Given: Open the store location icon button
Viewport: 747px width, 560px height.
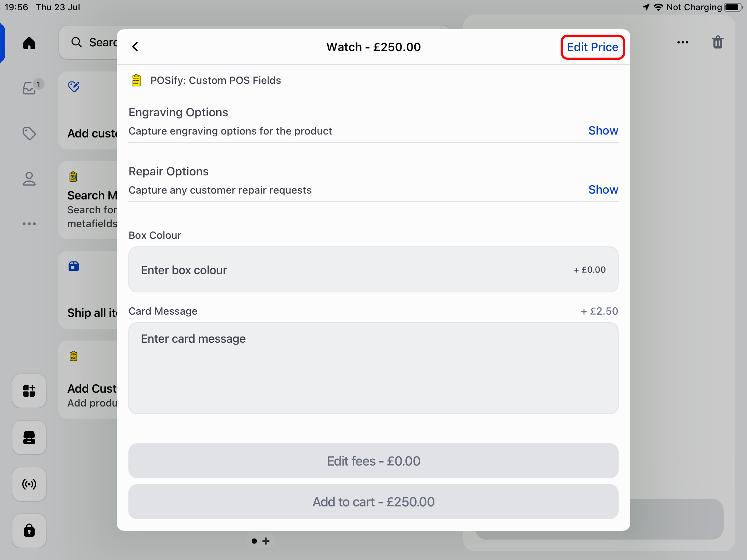Looking at the screenshot, I should 29,437.
